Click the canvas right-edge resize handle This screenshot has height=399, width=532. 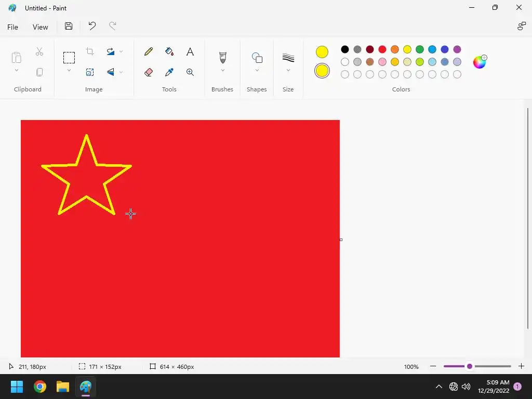[x=341, y=240]
